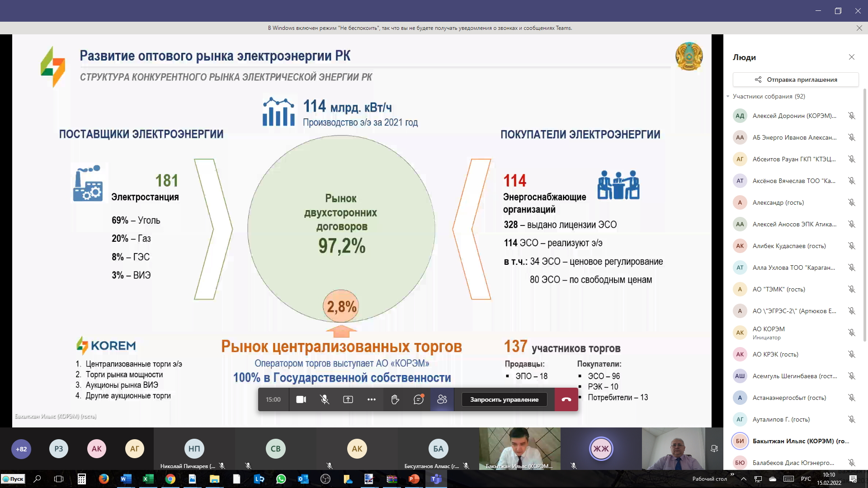Click the Microsoft Teams taskbar icon
This screenshot has width=868, height=488.
(436, 479)
